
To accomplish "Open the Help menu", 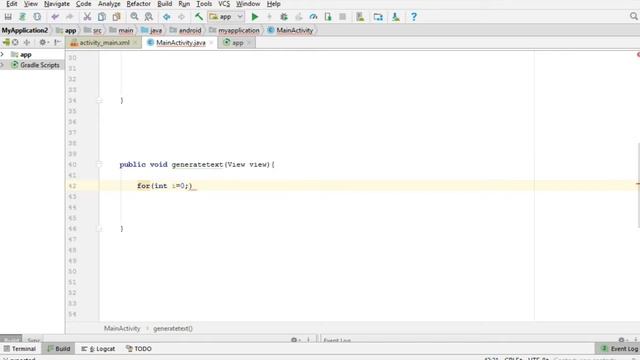I will click(273, 4).
